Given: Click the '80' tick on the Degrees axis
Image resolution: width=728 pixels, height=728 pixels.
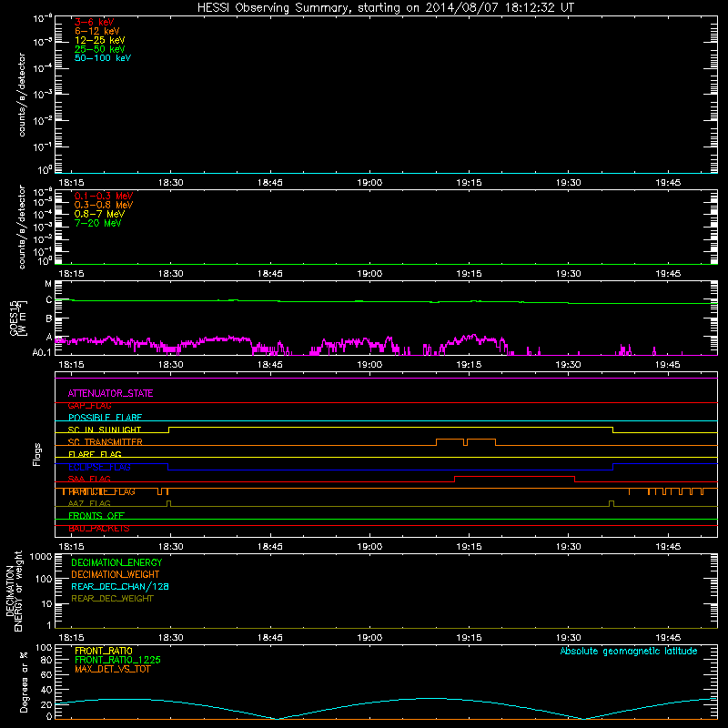Looking at the screenshot, I should (x=46, y=661).
